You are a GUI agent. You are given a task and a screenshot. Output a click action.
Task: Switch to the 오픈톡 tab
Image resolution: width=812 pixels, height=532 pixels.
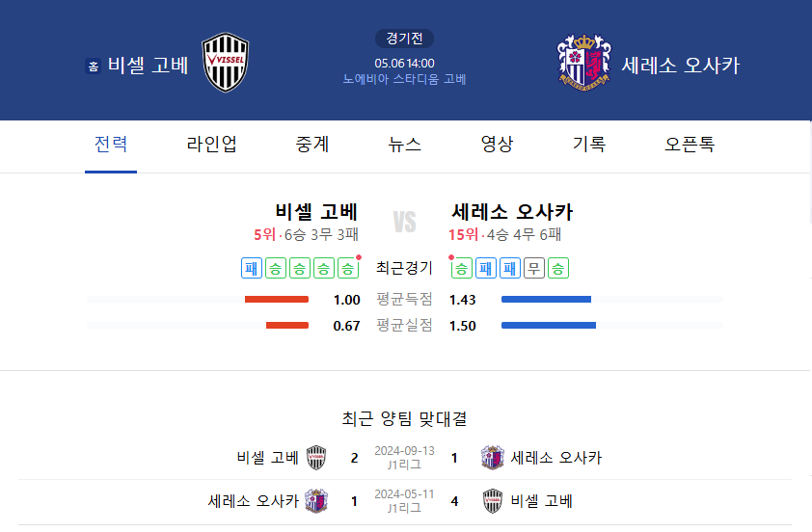[x=690, y=144]
